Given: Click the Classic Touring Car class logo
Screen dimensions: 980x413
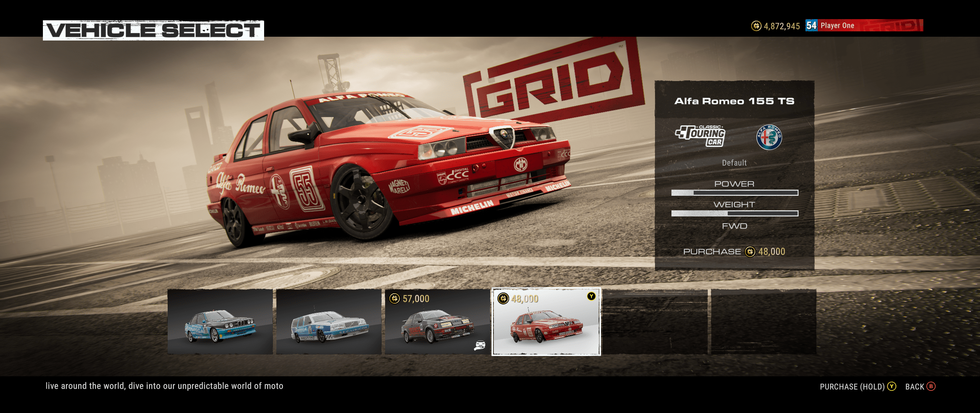Looking at the screenshot, I should coord(700,136).
